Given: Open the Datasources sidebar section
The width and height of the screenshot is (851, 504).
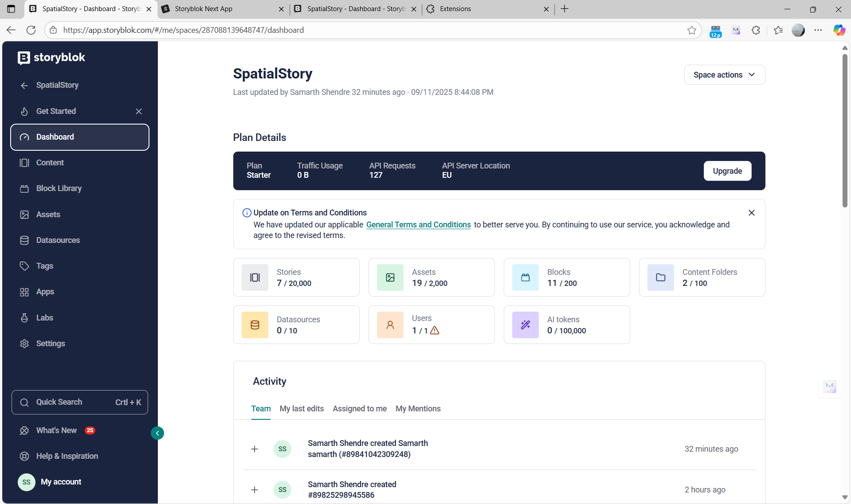Looking at the screenshot, I should 80,240.
